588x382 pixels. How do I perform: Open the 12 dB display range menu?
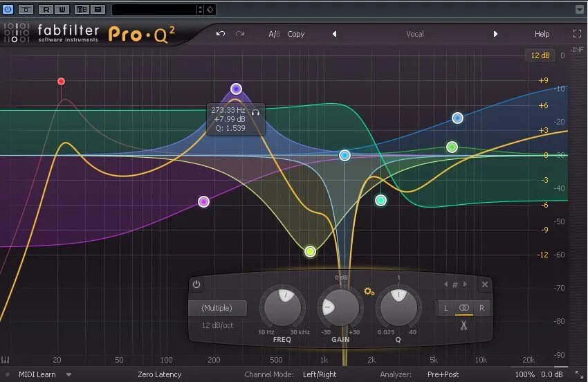coord(540,55)
